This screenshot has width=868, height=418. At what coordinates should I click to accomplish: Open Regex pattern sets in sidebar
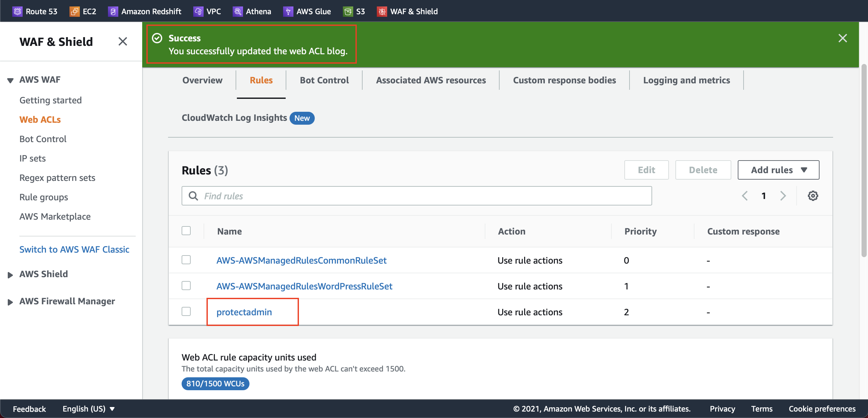[57, 178]
